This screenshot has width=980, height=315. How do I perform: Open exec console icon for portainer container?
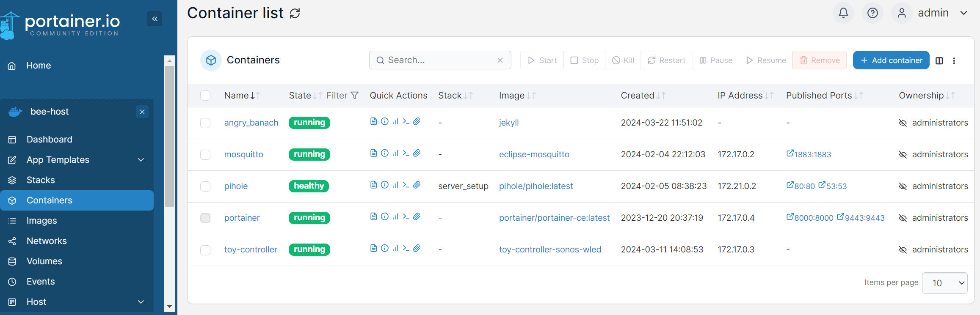click(x=406, y=217)
